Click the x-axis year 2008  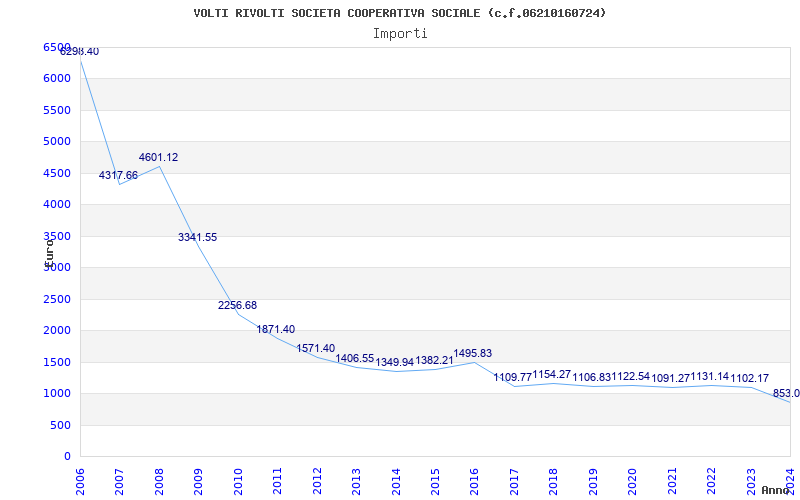(x=159, y=481)
